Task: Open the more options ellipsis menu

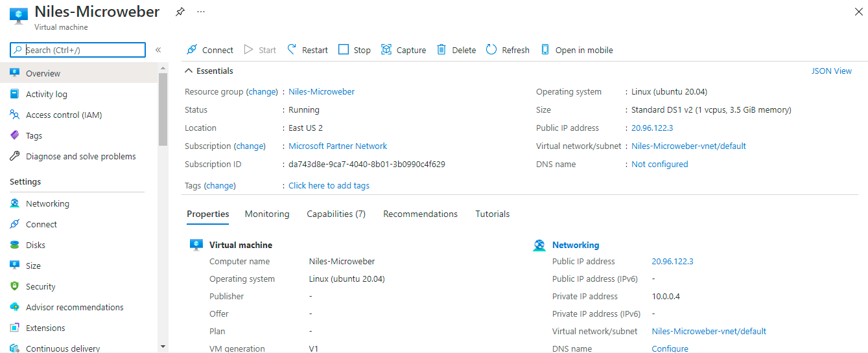Action: click(201, 12)
